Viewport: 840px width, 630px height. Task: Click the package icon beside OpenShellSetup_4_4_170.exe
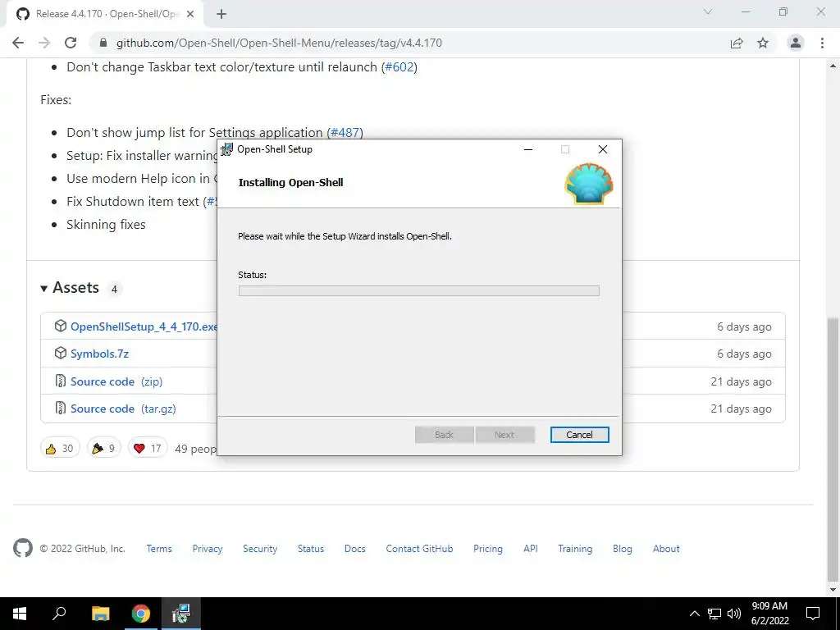[61, 326]
